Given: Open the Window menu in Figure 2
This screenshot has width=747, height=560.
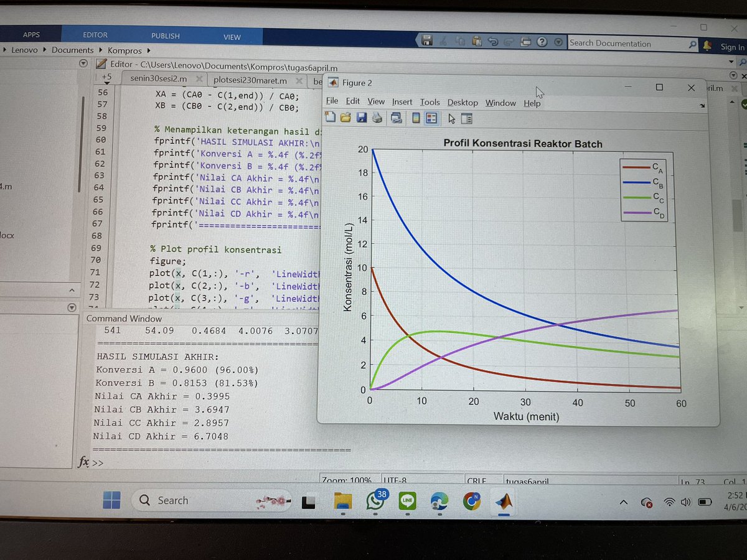Looking at the screenshot, I should 500,103.
